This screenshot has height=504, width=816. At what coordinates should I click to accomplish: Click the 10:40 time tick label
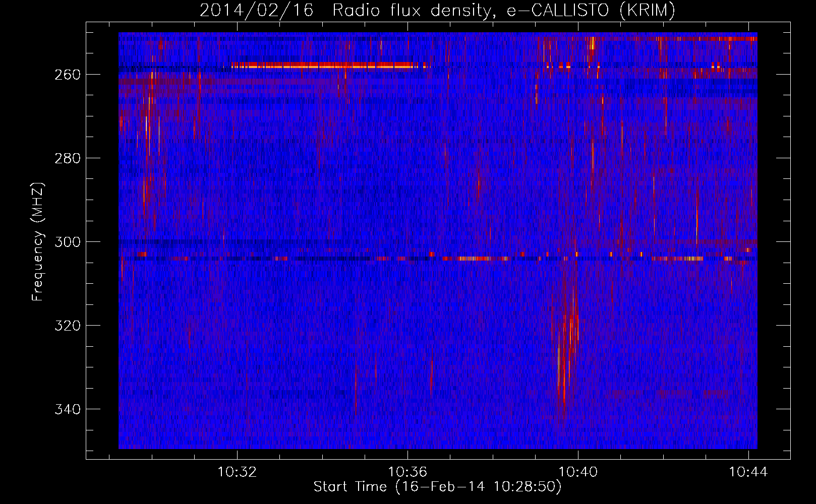coord(578,472)
